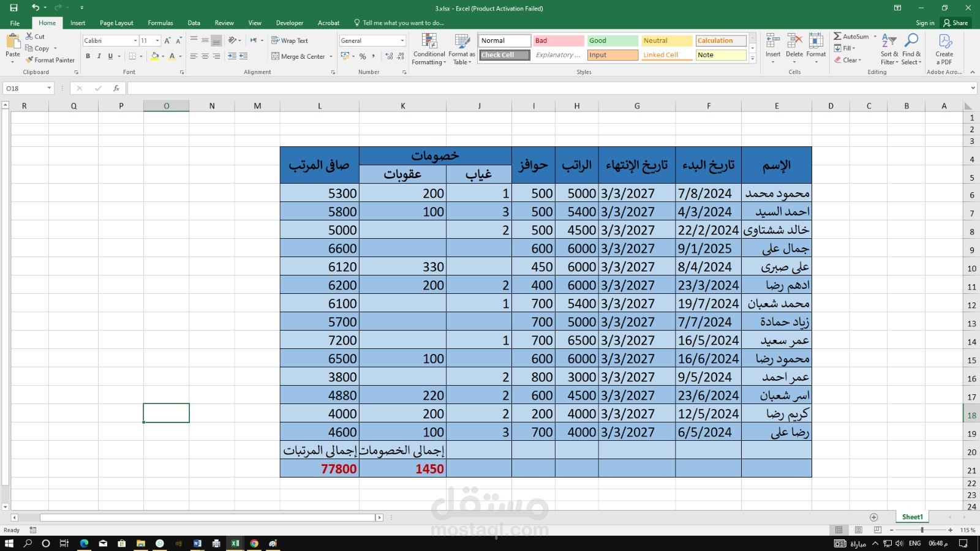Expand the General number format dropdown
This screenshot has width=980, height=551.
click(402, 40)
